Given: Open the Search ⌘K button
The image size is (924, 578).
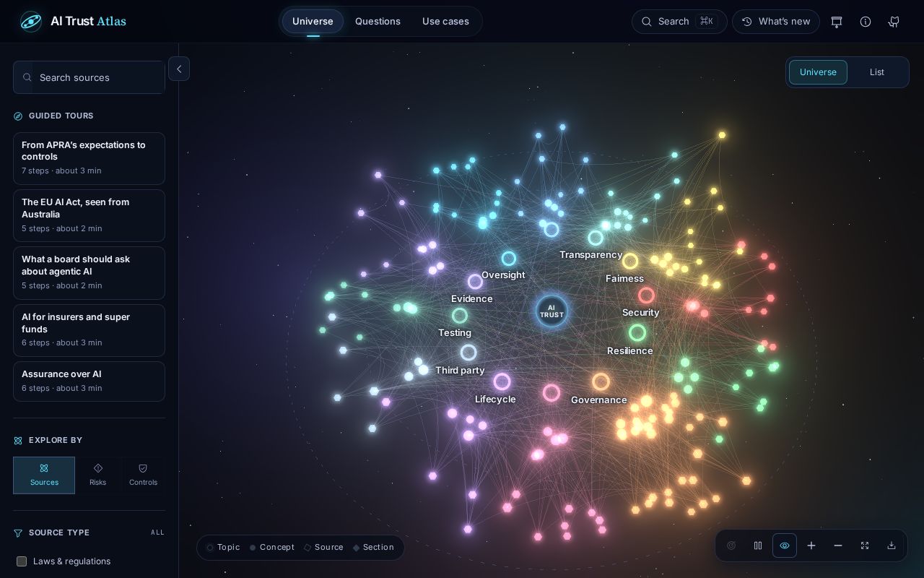Looking at the screenshot, I should (679, 22).
